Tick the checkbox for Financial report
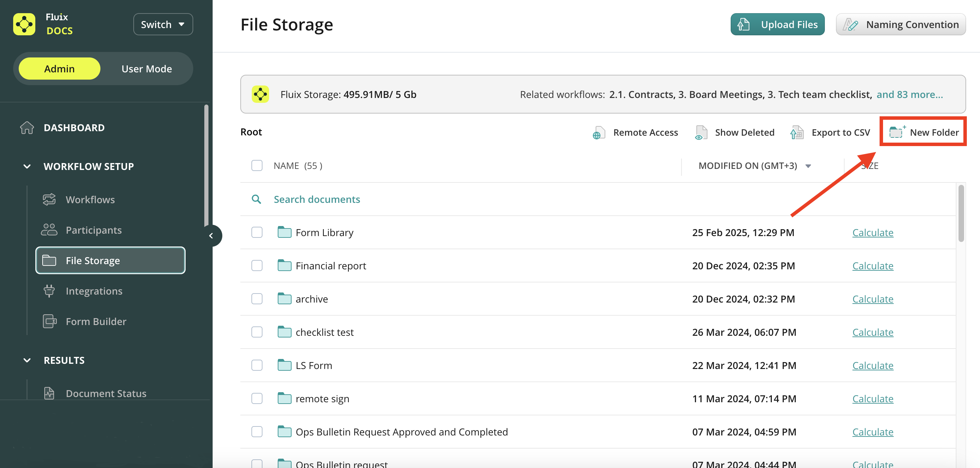 [257, 266]
